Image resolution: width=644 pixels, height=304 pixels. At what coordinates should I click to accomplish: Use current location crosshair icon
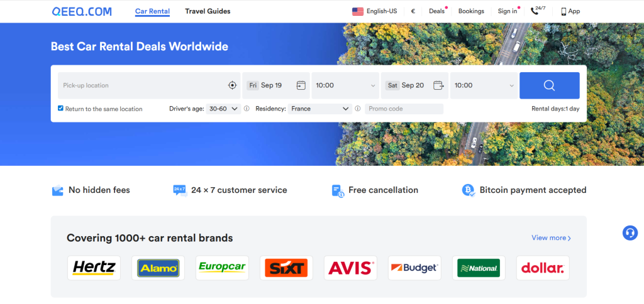coord(233,85)
